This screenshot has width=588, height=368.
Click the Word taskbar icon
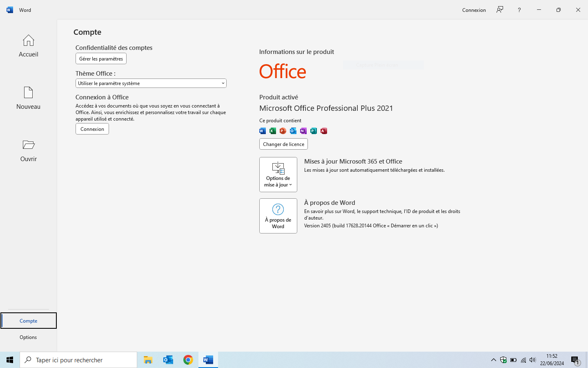tap(208, 360)
